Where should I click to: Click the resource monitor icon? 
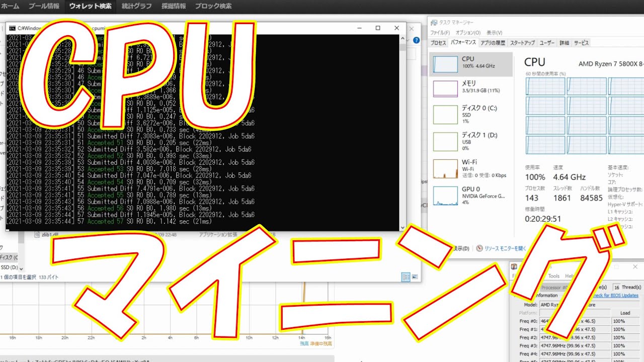(x=479, y=248)
